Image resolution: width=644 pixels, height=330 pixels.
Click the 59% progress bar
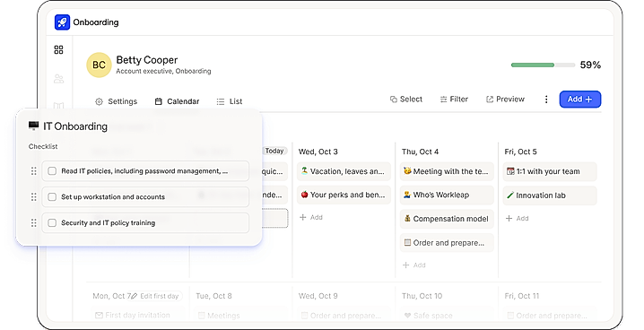(x=543, y=65)
